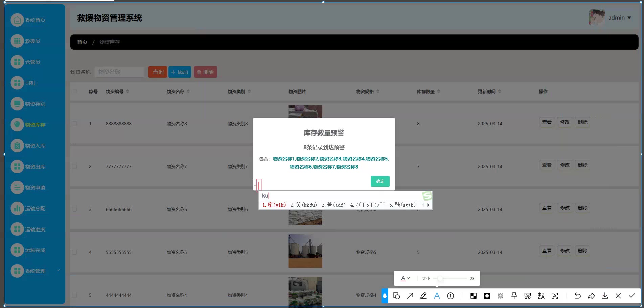Pin the screenshot to the screen
The height and width of the screenshot is (308, 644).
pyautogui.click(x=514, y=296)
